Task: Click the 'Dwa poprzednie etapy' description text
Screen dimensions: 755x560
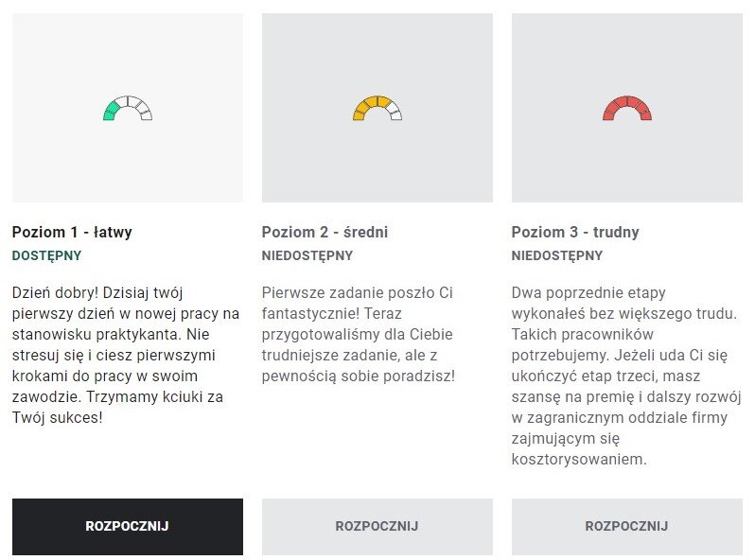Action: [x=626, y=376]
